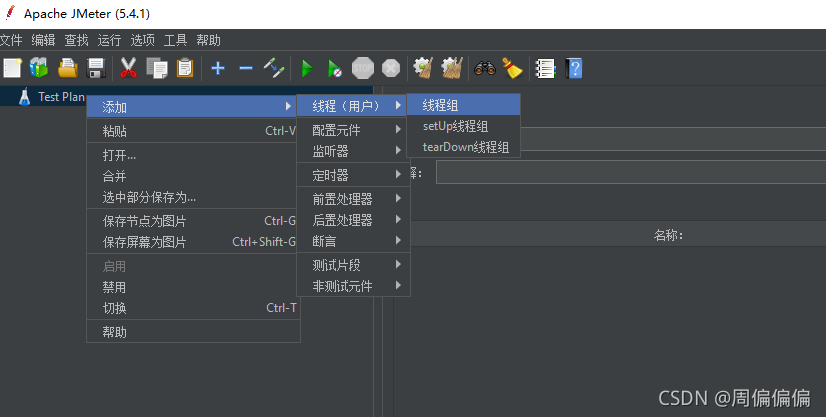Expand the 后置处理器 submenu
This screenshot has width=826, height=417.
[353, 220]
